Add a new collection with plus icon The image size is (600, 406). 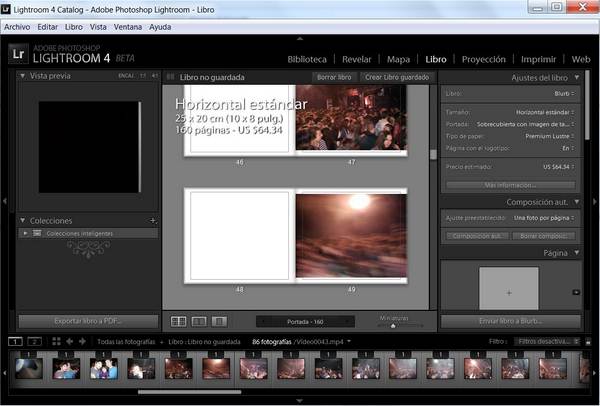[153, 220]
